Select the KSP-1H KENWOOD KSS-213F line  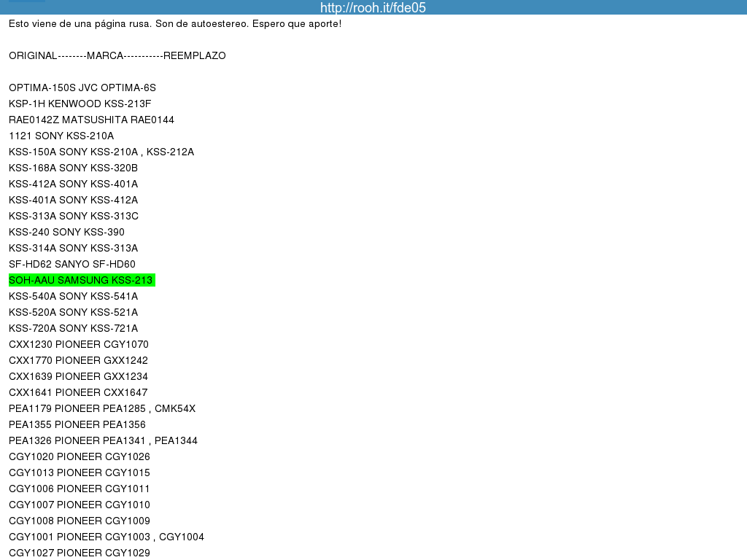(80, 104)
